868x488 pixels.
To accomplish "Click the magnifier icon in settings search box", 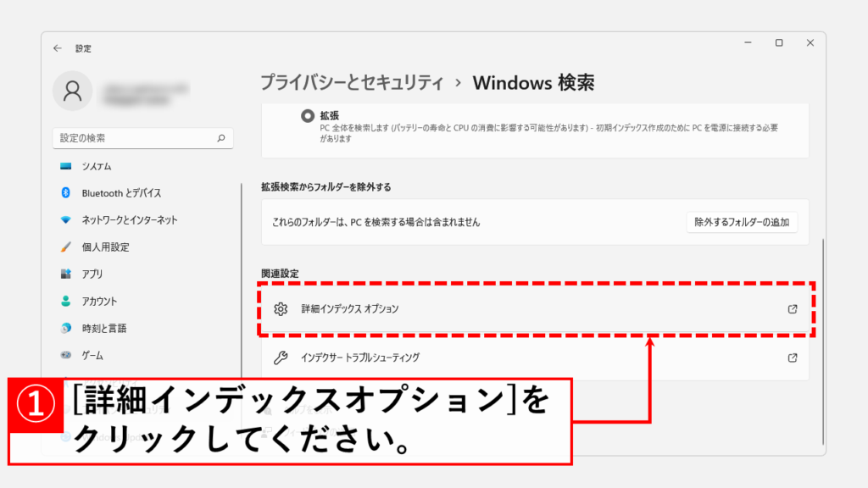I will (x=221, y=138).
